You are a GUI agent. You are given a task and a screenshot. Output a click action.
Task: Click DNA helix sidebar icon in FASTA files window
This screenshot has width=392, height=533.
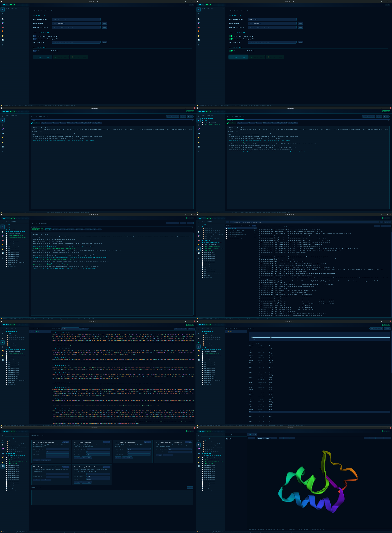click(x=3, y=342)
